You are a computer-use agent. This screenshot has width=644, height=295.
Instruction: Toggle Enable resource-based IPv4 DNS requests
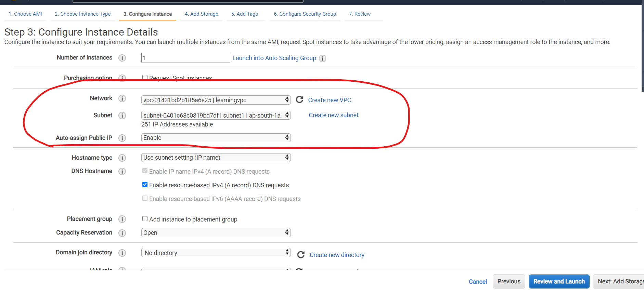(145, 185)
